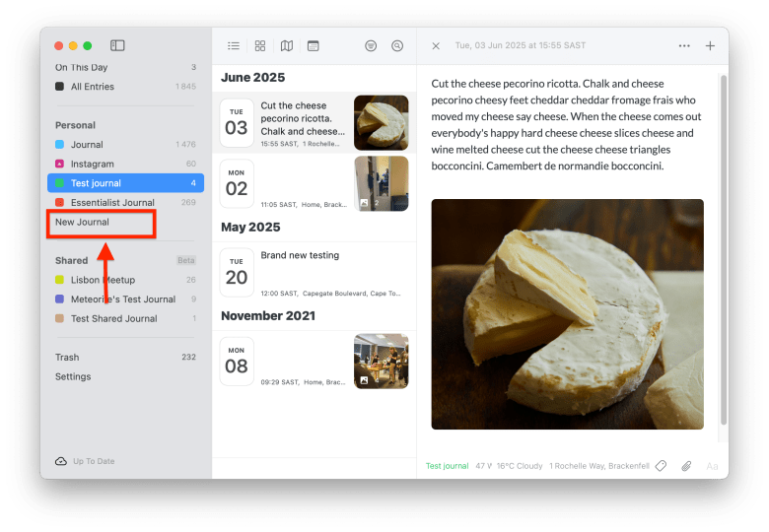Open the Tue 03 cheese entry
Viewport: 769px width, 532px height.
pyautogui.click(x=314, y=123)
